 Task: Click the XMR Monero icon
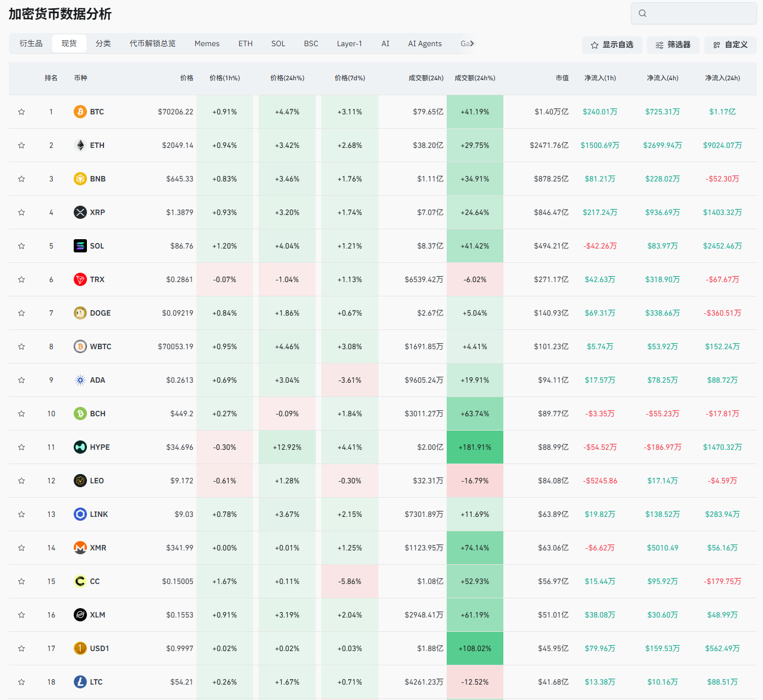pyautogui.click(x=80, y=548)
